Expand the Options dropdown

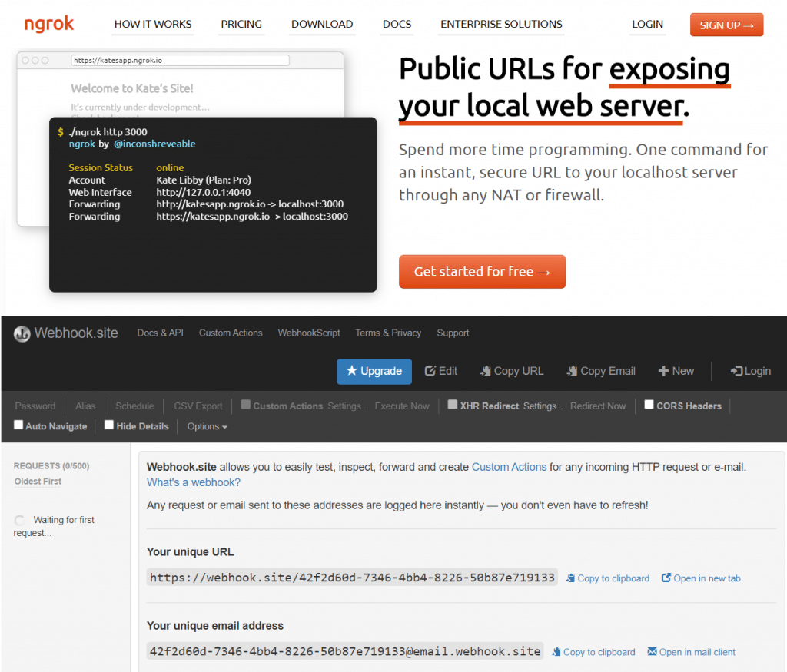pos(207,426)
